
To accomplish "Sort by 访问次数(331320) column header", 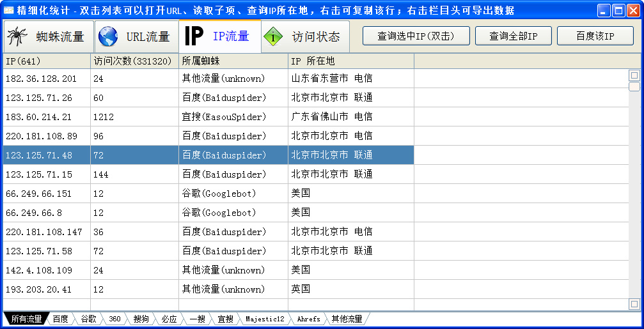I will pyautogui.click(x=135, y=61).
